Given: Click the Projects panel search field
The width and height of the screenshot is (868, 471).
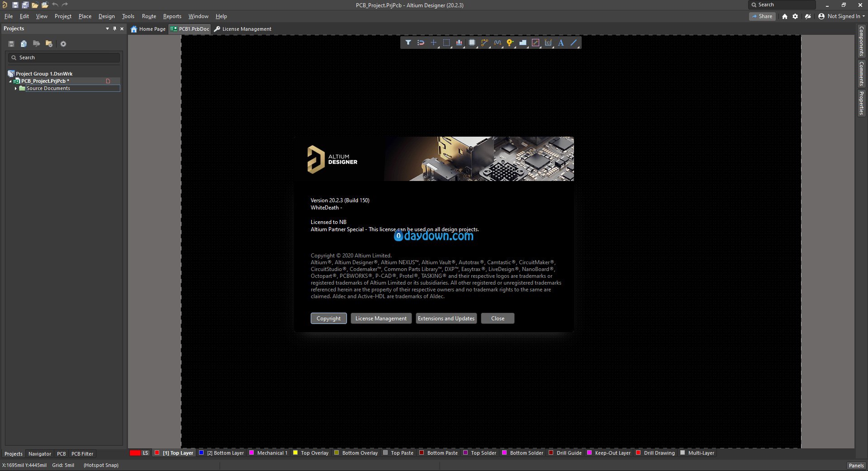Looking at the screenshot, I should coord(64,57).
